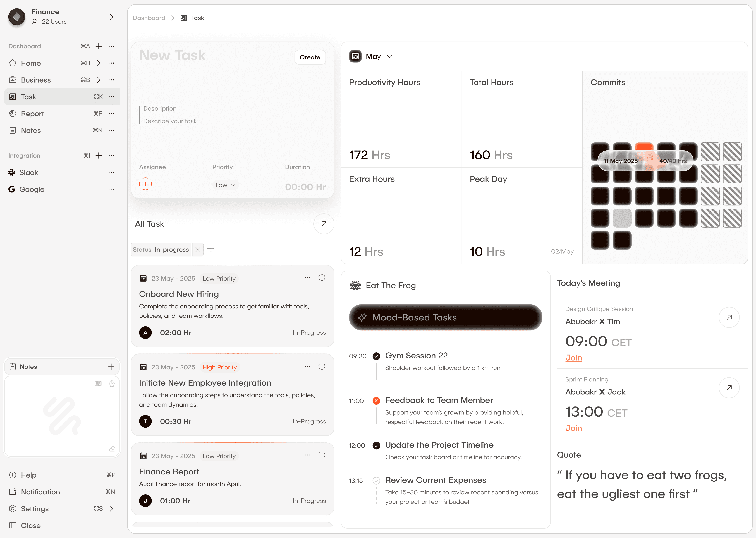Click the eraser icon in the Notes pad
The width and height of the screenshot is (756, 538).
112,449
